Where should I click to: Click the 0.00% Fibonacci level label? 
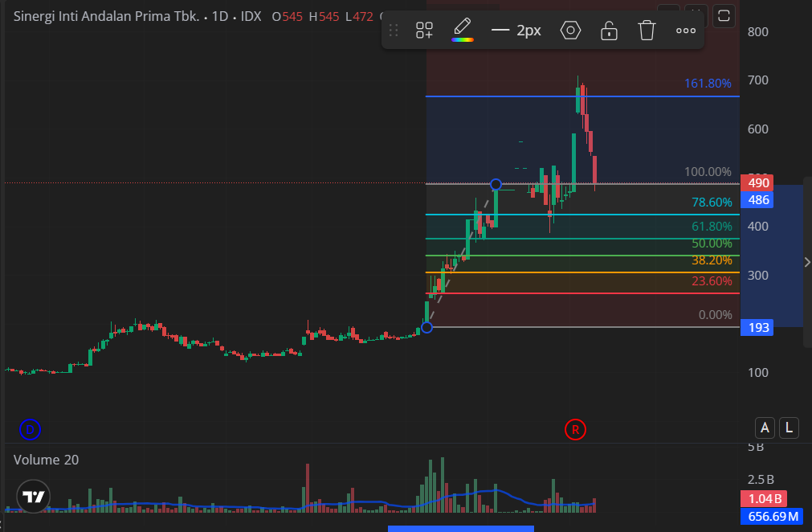pyautogui.click(x=715, y=315)
